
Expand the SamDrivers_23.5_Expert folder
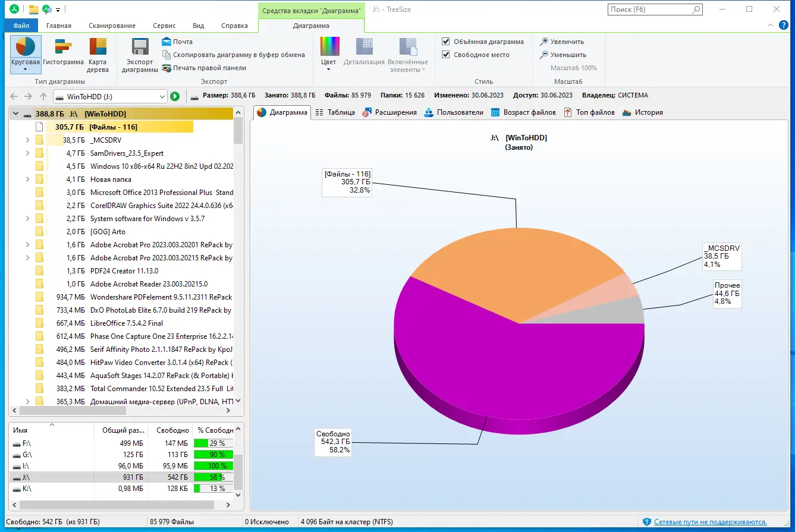pos(27,153)
